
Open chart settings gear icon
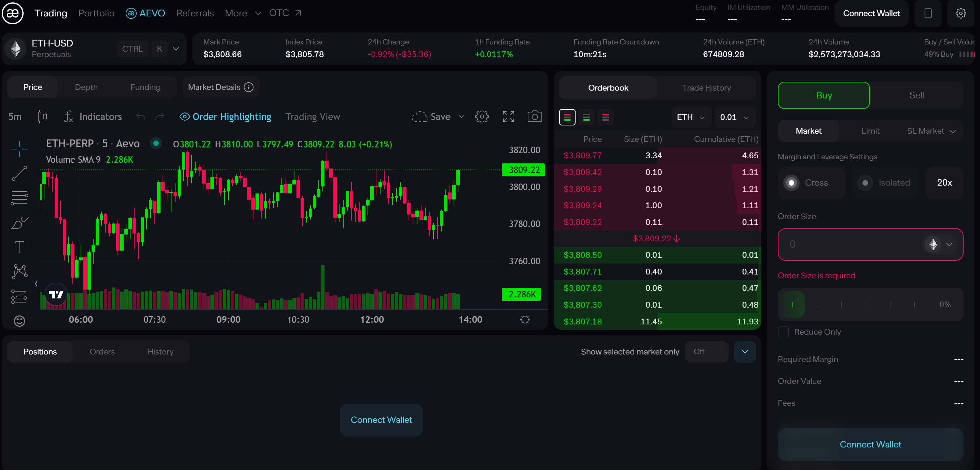pos(482,117)
